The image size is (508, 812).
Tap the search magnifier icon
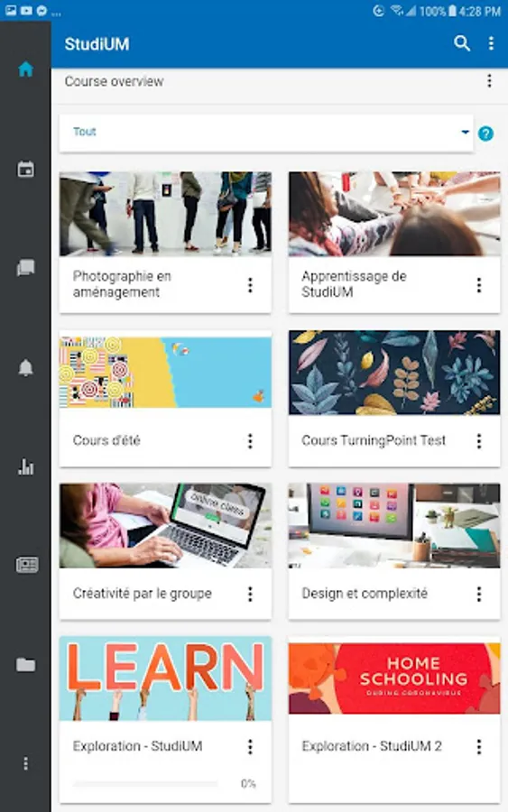[461, 43]
